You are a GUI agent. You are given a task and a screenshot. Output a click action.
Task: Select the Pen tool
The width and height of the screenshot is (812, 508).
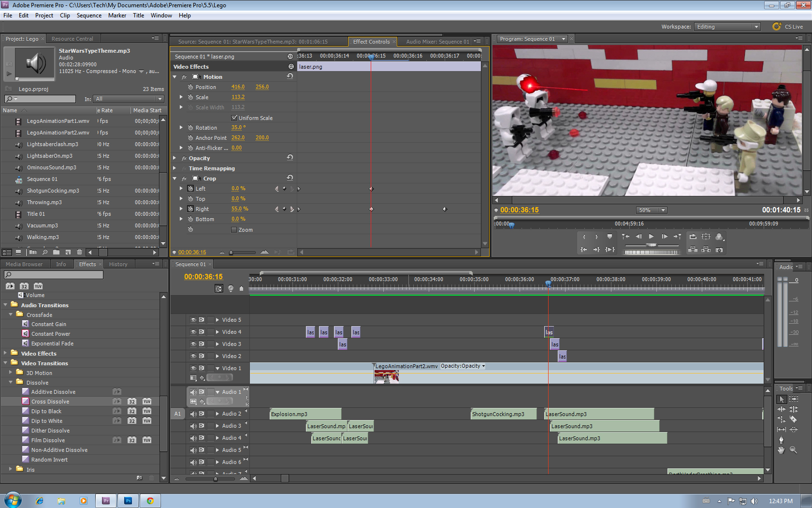coord(782,440)
